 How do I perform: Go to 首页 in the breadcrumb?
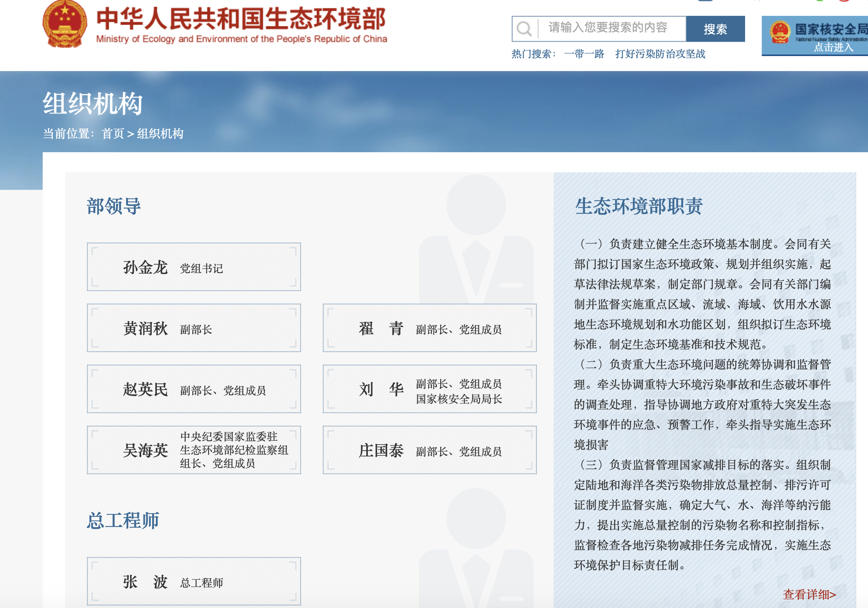pyautogui.click(x=113, y=134)
